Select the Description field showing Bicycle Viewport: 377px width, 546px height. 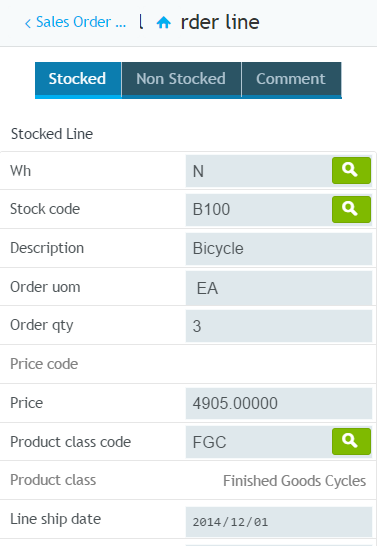tap(279, 249)
